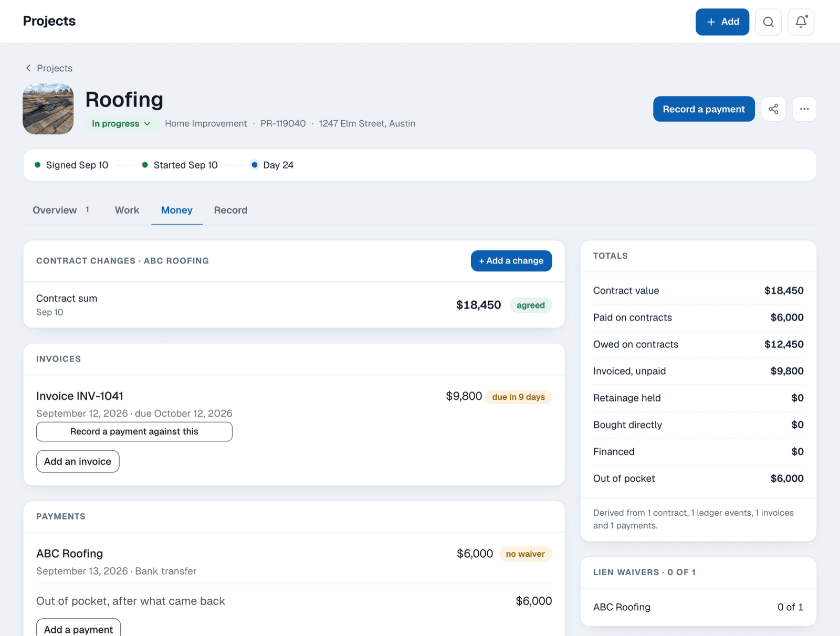840x636 pixels.
Task: Go to the Record tab
Action: click(x=230, y=210)
